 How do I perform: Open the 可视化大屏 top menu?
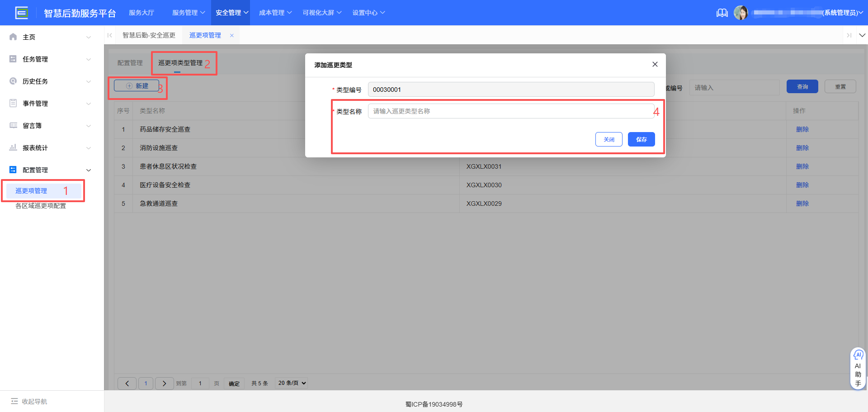(321, 13)
